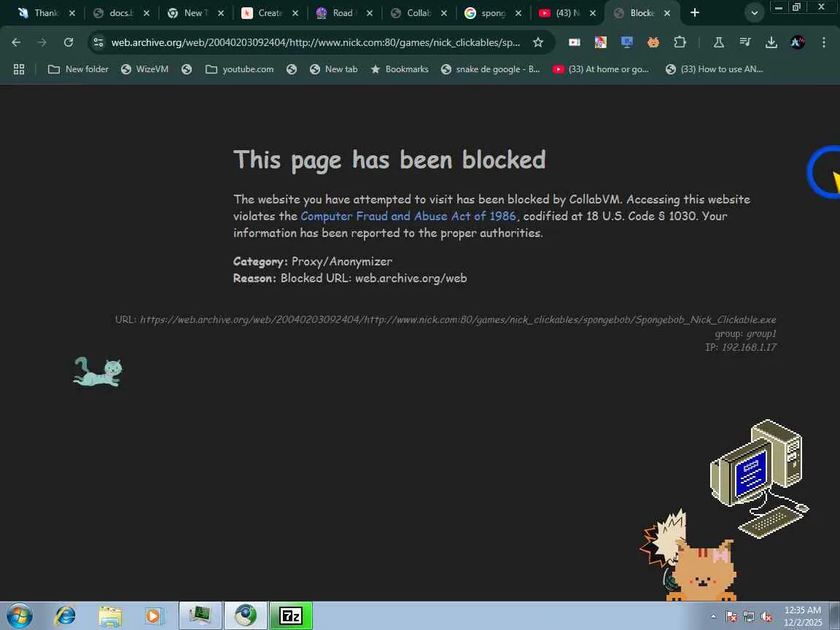Open Windows Explorer from the taskbar
The height and width of the screenshot is (630, 840).
pos(110,615)
